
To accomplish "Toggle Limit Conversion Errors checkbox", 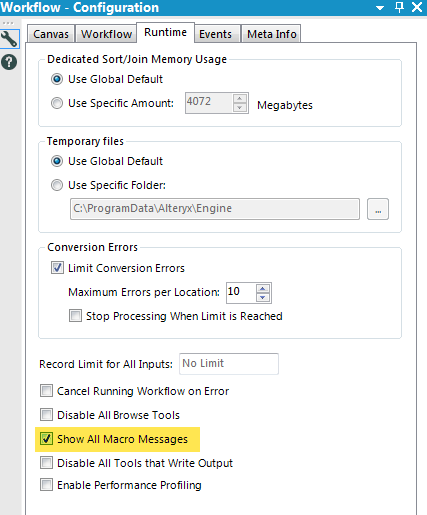I will (57, 268).
